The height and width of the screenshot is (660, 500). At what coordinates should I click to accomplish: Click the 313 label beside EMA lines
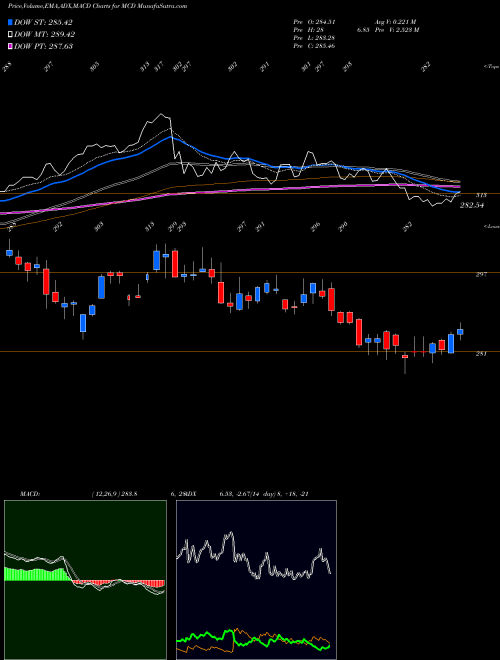(481, 195)
